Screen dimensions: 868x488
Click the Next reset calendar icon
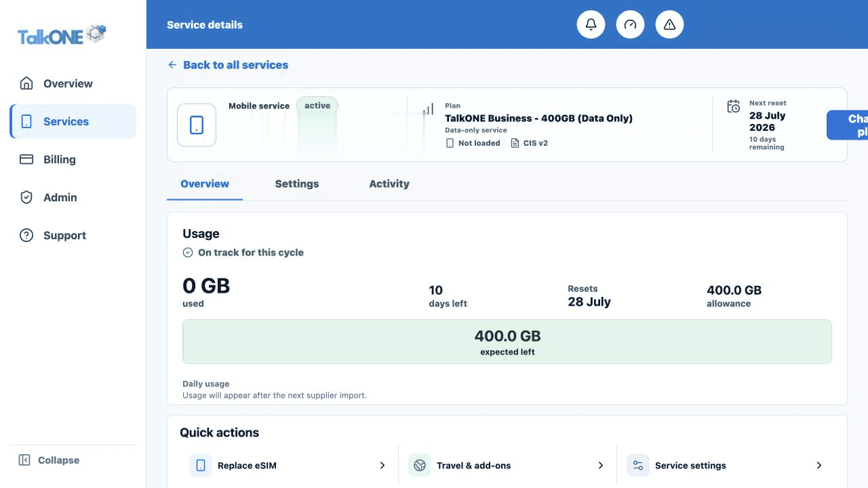click(733, 106)
